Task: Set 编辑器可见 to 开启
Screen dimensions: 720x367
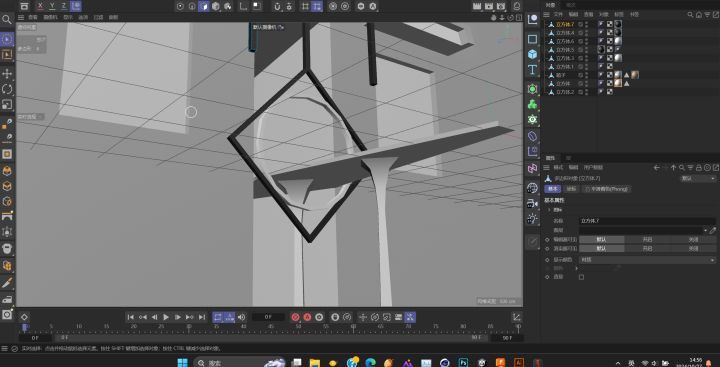Action: click(647, 239)
